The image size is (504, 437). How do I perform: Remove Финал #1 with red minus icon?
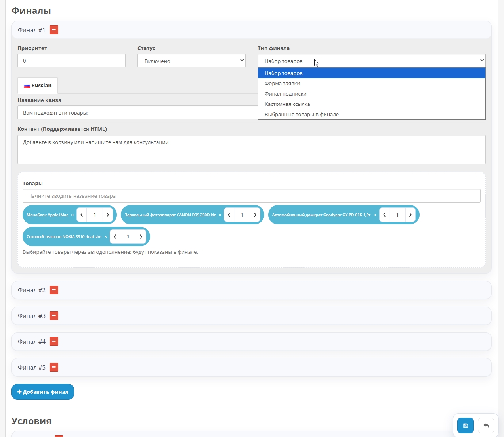[54, 30]
